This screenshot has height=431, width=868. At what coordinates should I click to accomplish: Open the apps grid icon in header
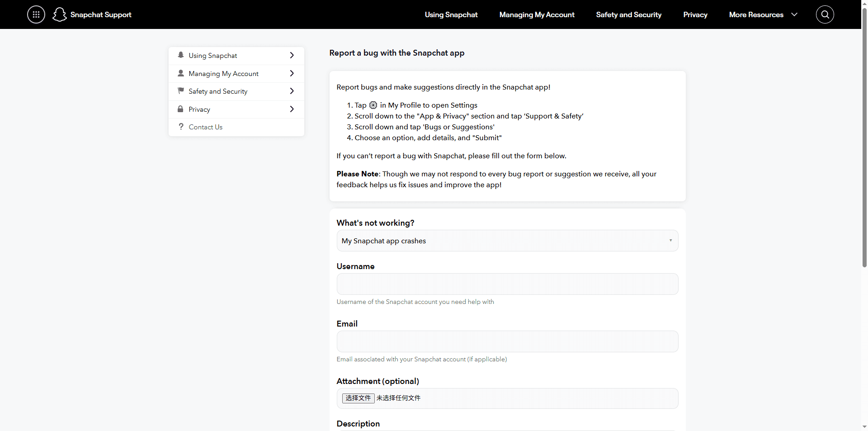click(x=36, y=14)
